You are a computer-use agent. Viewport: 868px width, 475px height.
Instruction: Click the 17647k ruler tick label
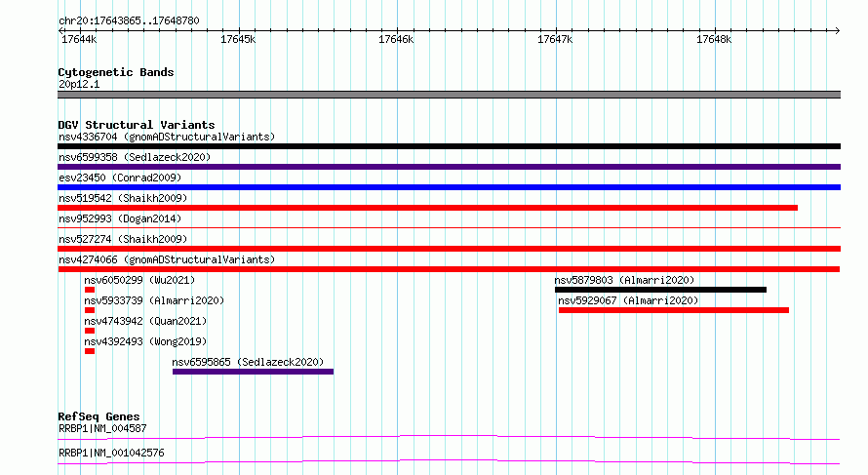click(x=555, y=39)
